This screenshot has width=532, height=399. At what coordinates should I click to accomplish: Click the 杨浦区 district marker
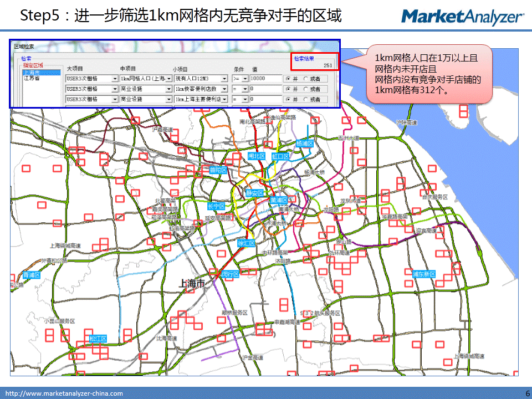(x=304, y=144)
